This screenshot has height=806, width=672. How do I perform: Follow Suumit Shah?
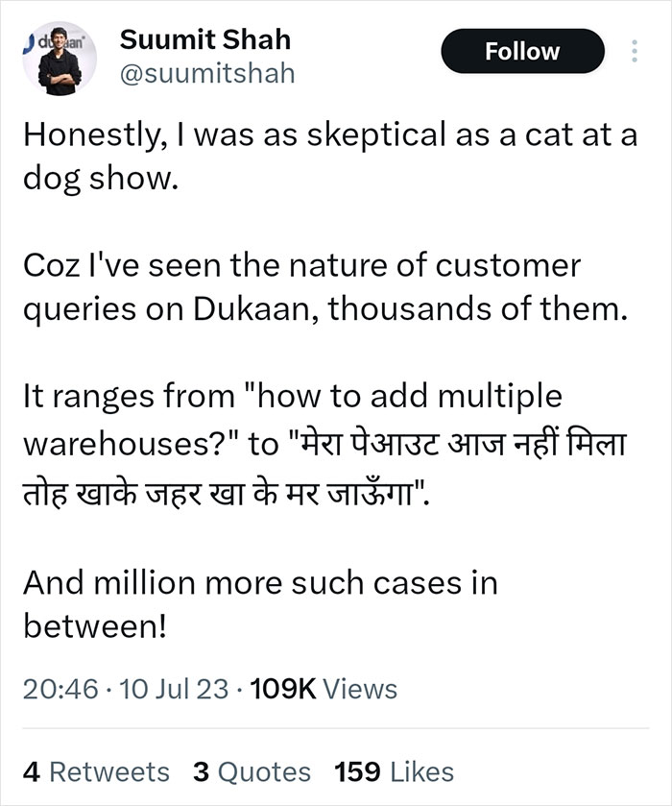point(522,52)
